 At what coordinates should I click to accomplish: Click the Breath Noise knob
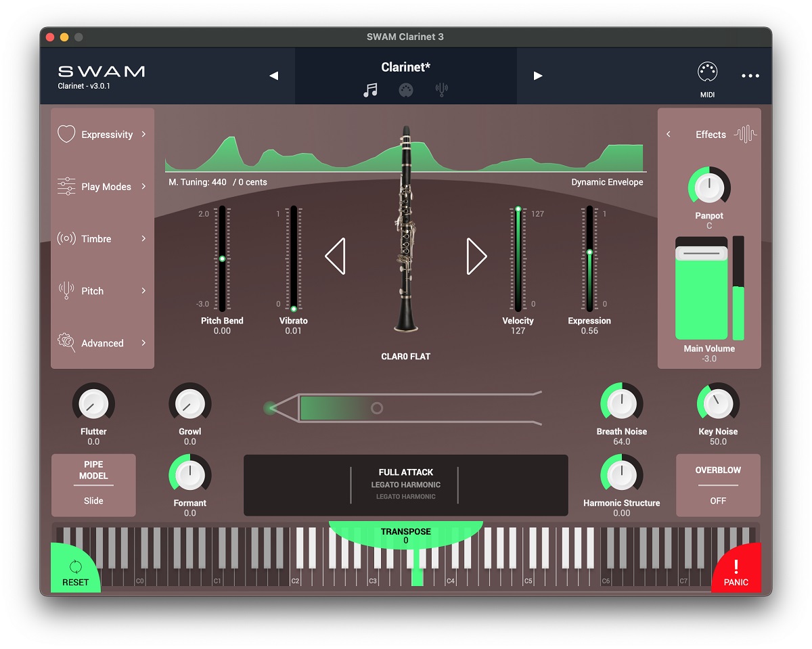pyautogui.click(x=622, y=404)
